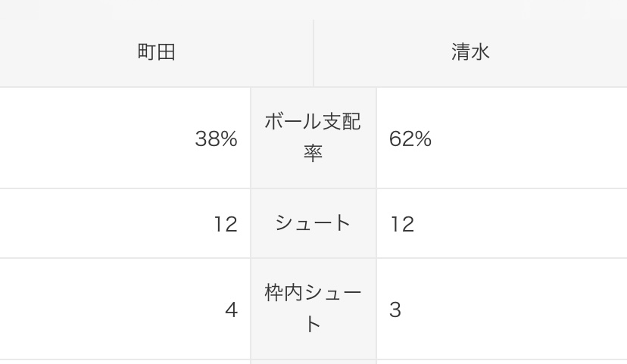Viewport: 627px width, 364px height.
Task: Click the ボール支配率 stat label
Action: 313,138
